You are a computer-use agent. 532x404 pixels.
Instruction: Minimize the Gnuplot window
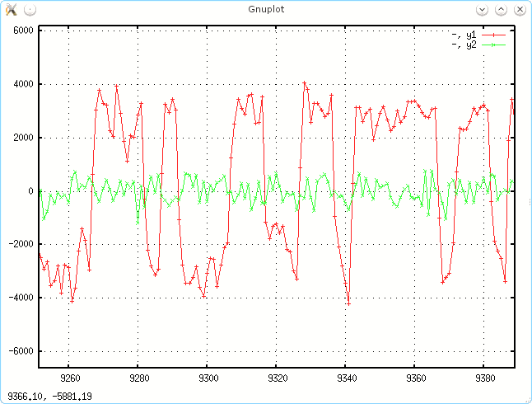pos(483,10)
